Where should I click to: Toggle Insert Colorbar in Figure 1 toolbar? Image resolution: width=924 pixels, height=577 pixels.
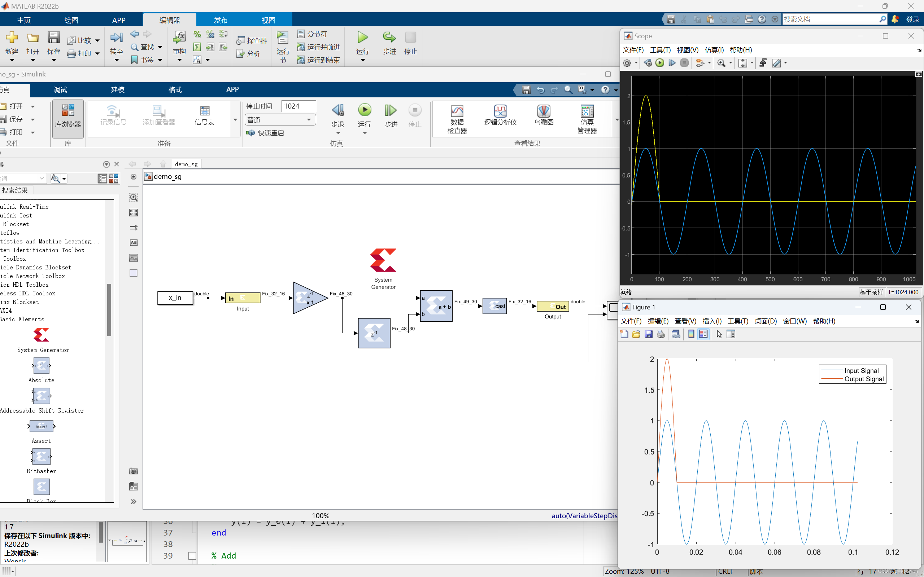point(691,334)
